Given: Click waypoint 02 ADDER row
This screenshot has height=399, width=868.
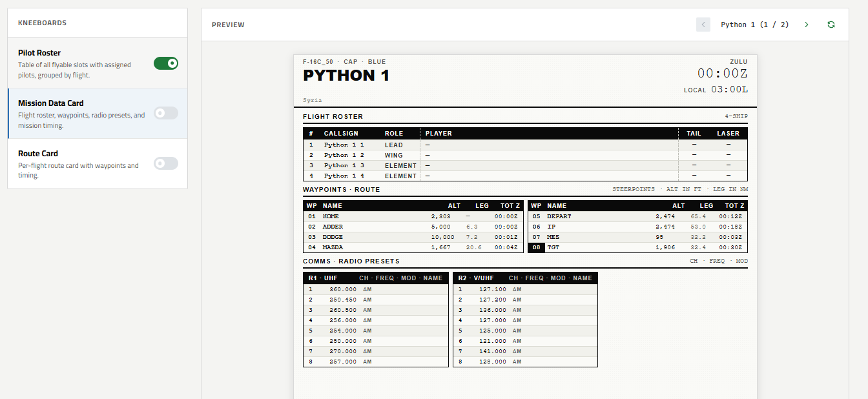Looking at the screenshot, I should click(413, 227).
